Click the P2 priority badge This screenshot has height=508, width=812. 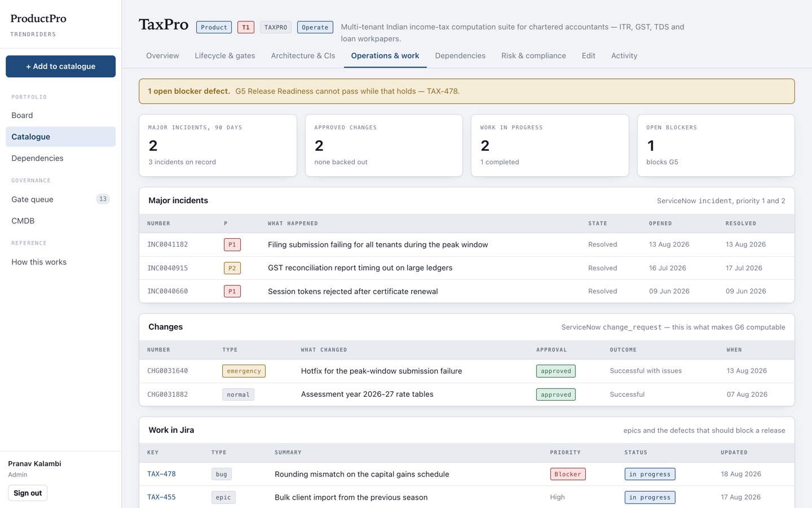[232, 268]
